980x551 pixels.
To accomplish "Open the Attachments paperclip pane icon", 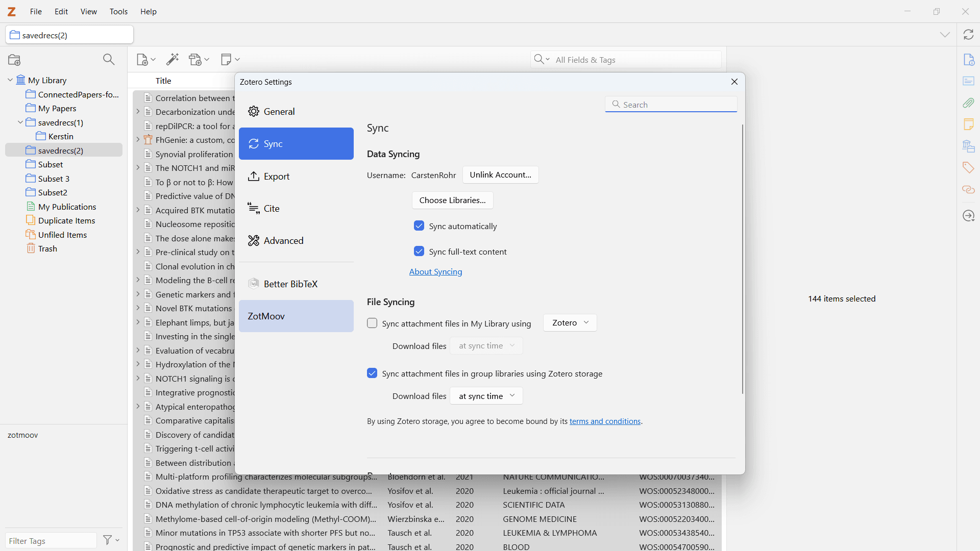I will [969, 103].
